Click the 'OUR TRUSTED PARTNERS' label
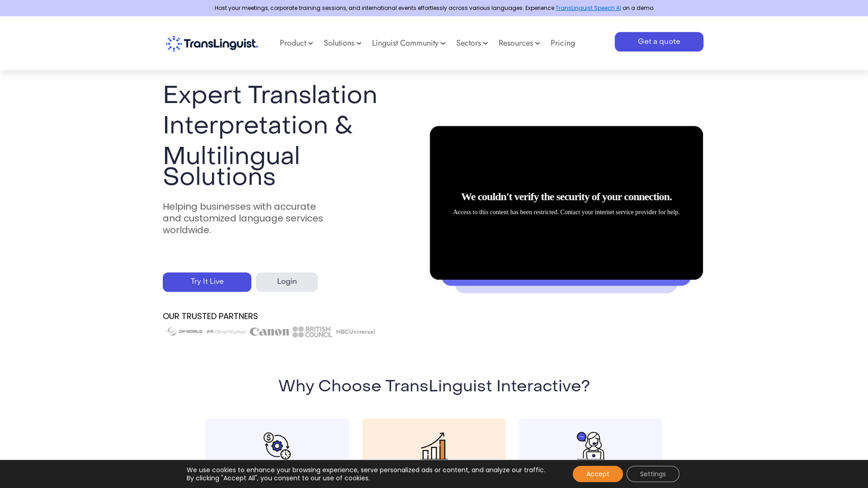The height and width of the screenshot is (488, 868). (210, 316)
